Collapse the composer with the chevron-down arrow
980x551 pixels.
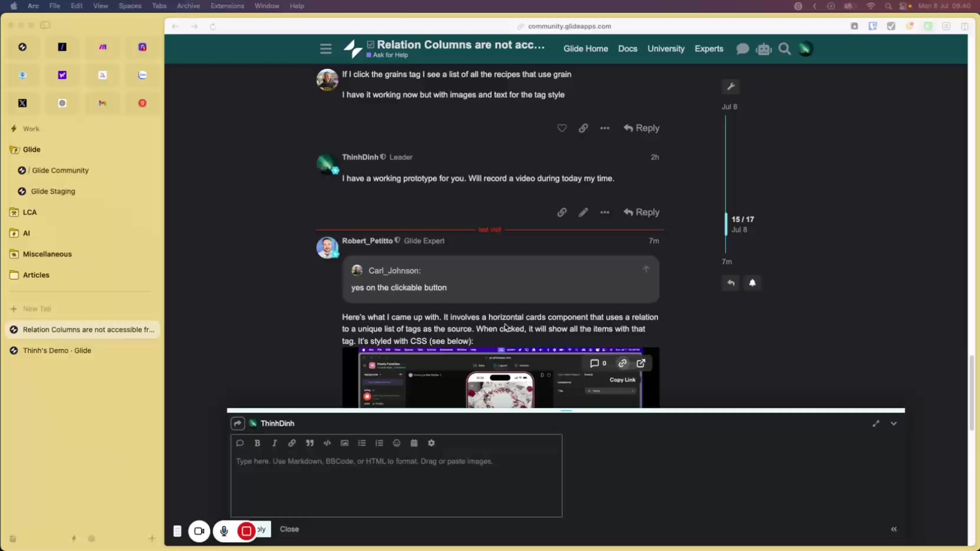point(893,424)
